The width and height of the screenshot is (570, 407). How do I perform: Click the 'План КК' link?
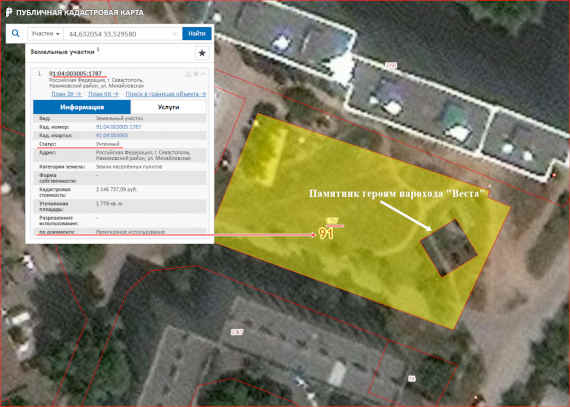tap(103, 94)
